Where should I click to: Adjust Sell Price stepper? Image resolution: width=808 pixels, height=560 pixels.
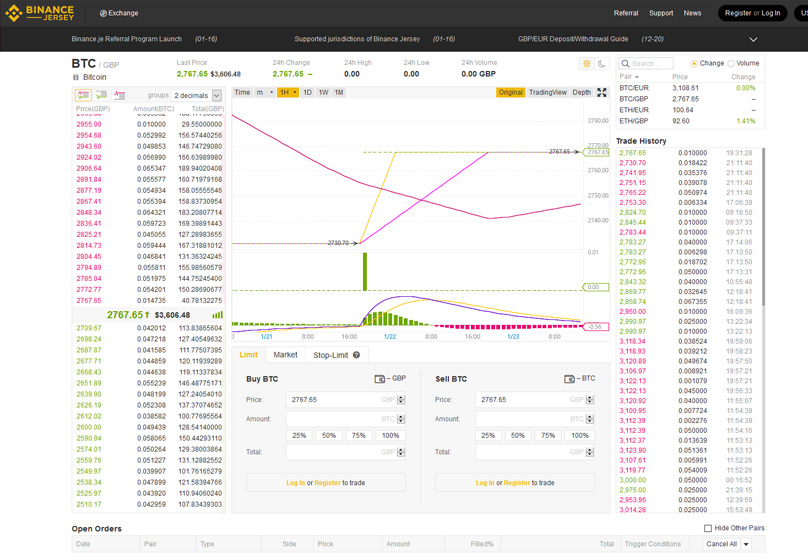tap(590, 400)
